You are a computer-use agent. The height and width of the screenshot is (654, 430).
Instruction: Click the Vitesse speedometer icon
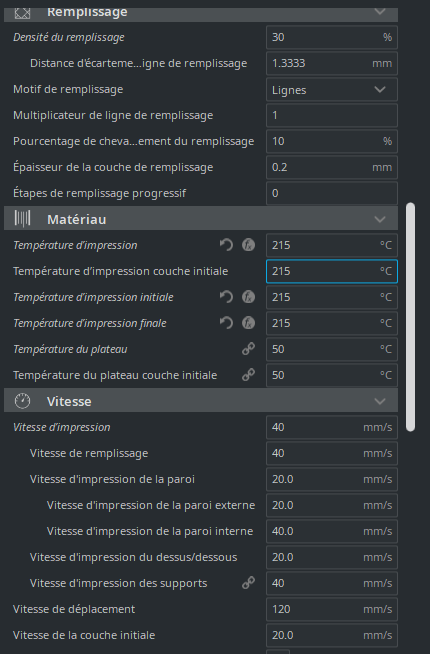23,401
